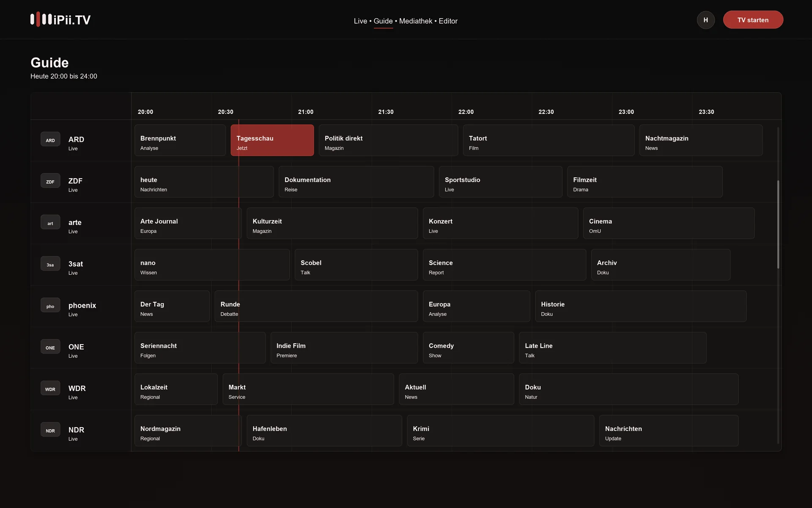Select the Historie Doku program
812x508 pixels.
pyautogui.click(x=641, y=306)
